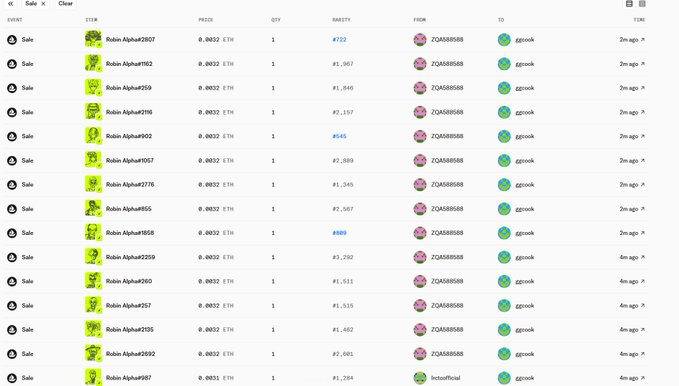Click ZQA588588 seller name in Robin Alpha#1162 row
679x386 pixels.
[x=447, y=64]
